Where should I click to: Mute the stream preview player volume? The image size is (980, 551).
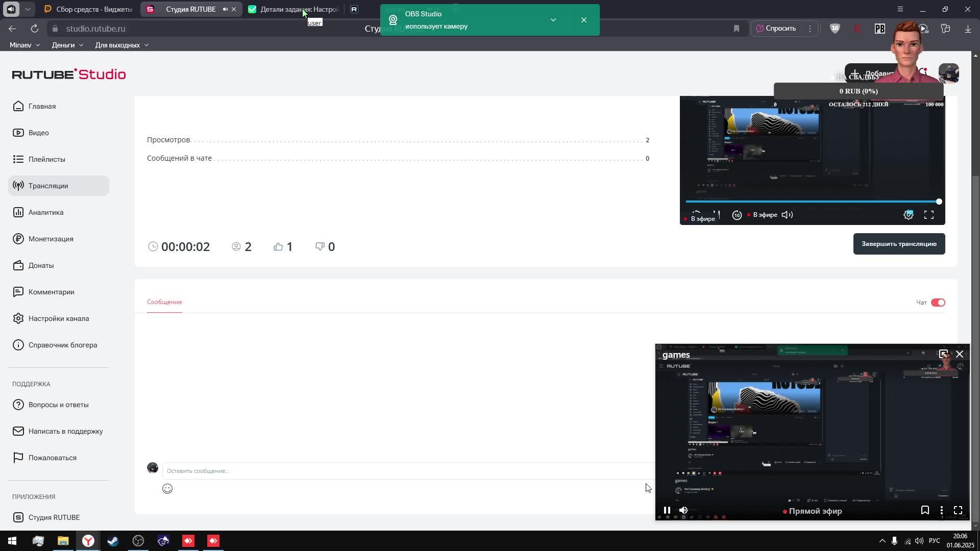(x=787, y=215)
